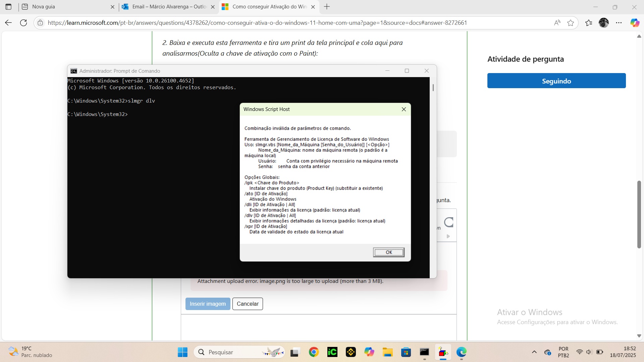Open weather widget 19°C Parc. nublado

pos(30,352)
